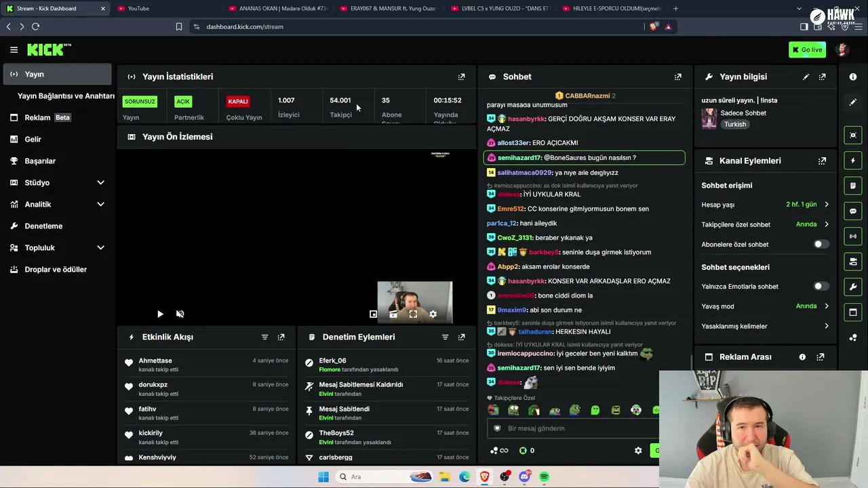Toggle the broadcast stats widget in the right sidebar
Screen dimensions: 868x488
[853, 236]
